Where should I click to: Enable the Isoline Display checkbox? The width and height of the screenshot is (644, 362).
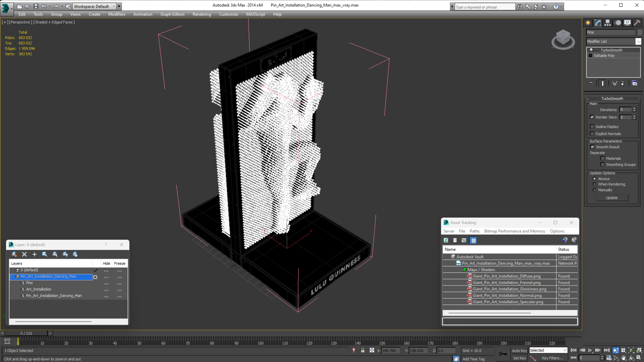click(x=592, y=126)
